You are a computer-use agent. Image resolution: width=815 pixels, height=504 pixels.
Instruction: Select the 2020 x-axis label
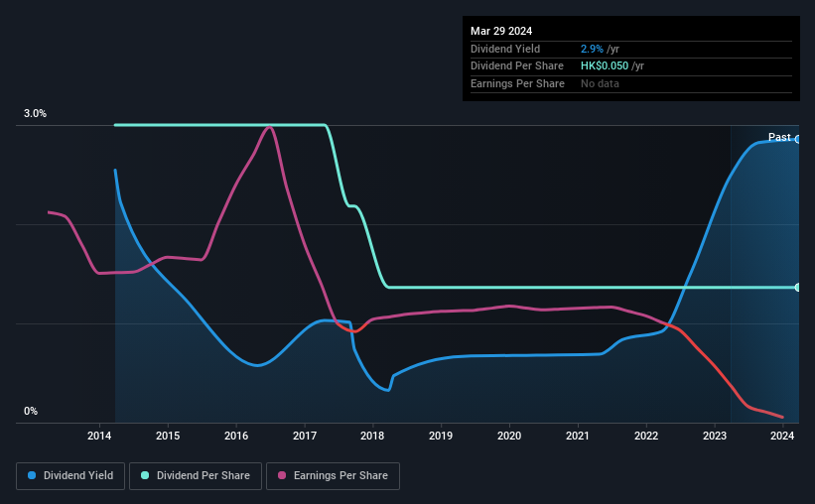pyautogui.click(x=509, y=436)
